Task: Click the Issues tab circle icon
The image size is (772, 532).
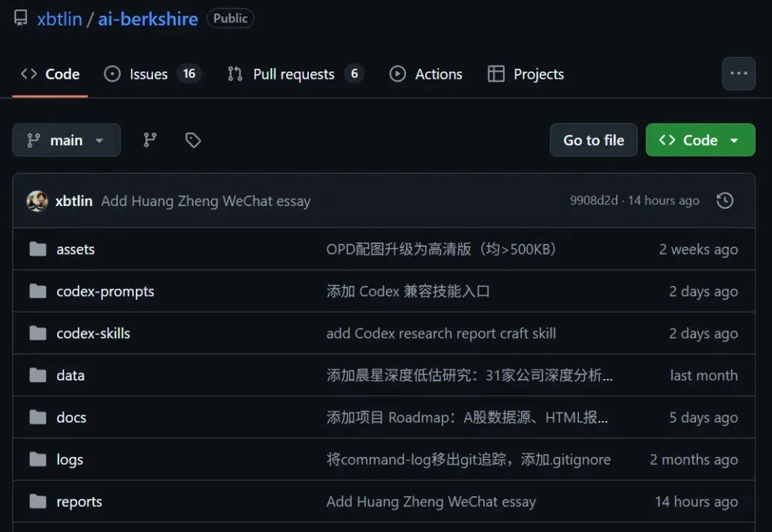Action: [112, 74]
